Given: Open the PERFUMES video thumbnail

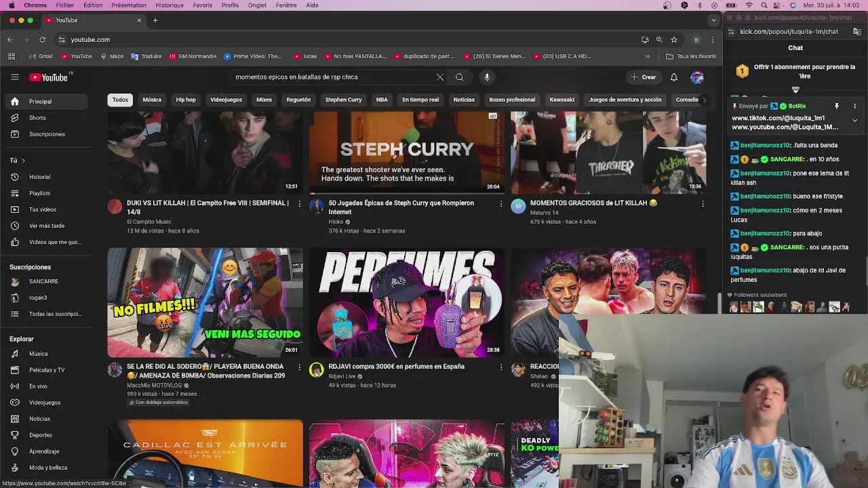Looking at the screenshot, I should (x=407, y=302).
